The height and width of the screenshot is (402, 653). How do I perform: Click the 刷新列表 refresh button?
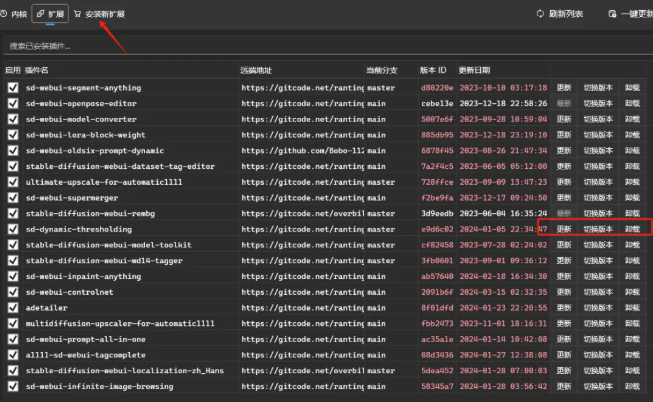(560, 14)
